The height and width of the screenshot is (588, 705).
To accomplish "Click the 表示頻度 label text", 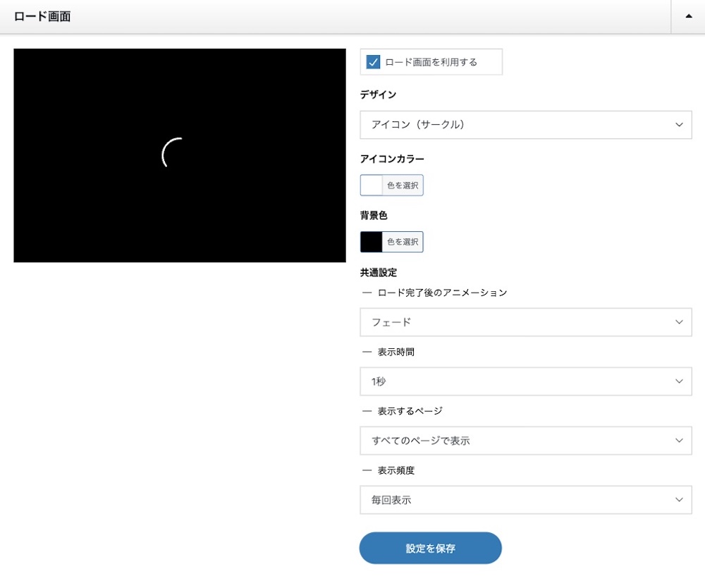I will pos(396,470).
